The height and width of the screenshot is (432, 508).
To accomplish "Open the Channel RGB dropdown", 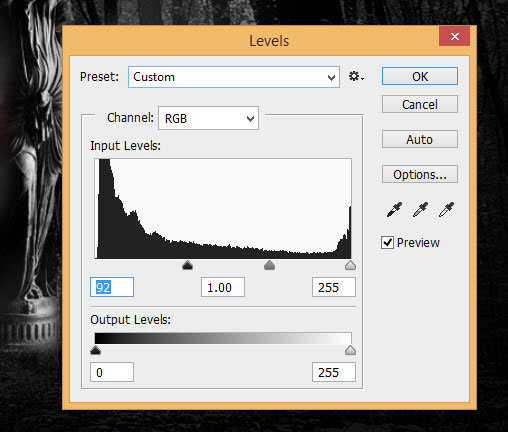I will (x=209, y=118).
